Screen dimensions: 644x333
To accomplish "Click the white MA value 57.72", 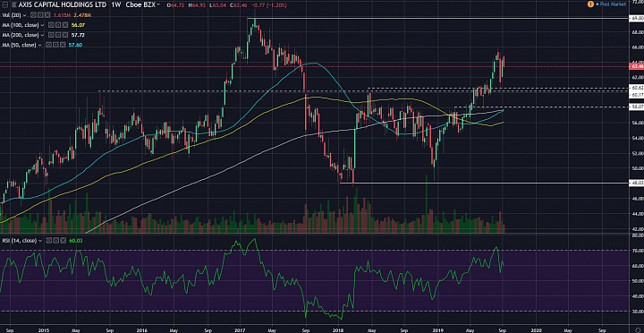I will tap(78, 35).
